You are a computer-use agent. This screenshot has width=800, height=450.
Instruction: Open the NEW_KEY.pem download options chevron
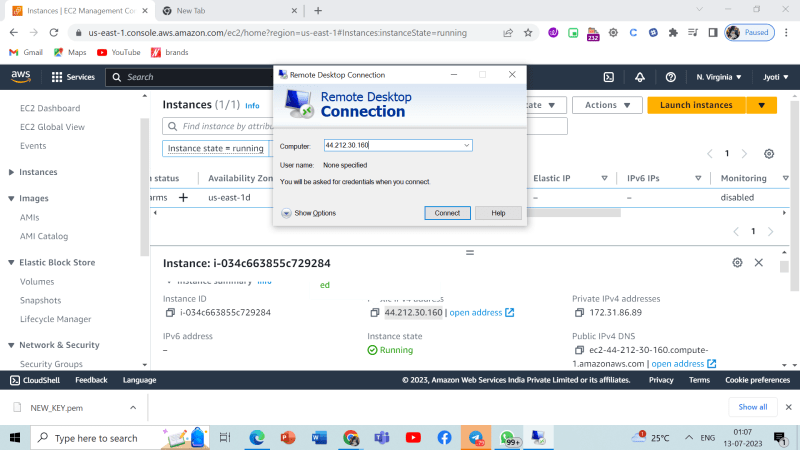(x=133, y=408)
